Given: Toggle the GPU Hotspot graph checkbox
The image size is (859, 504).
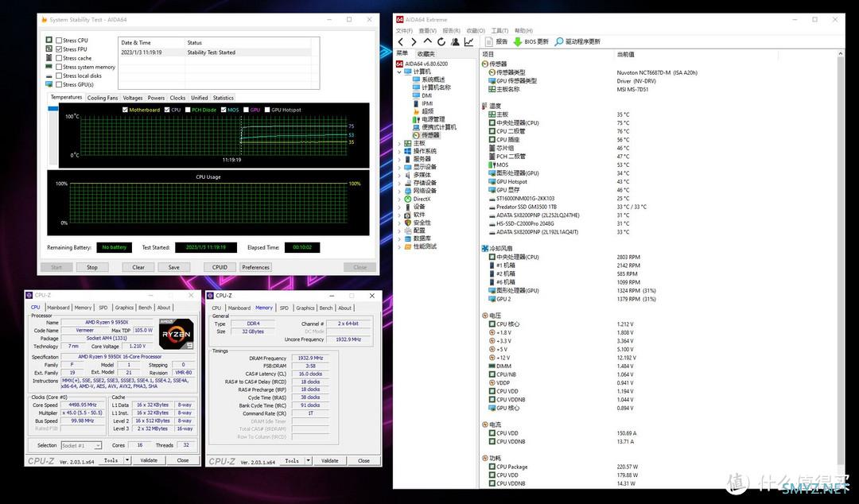Looking at the screenshot, I should (267, 110).
